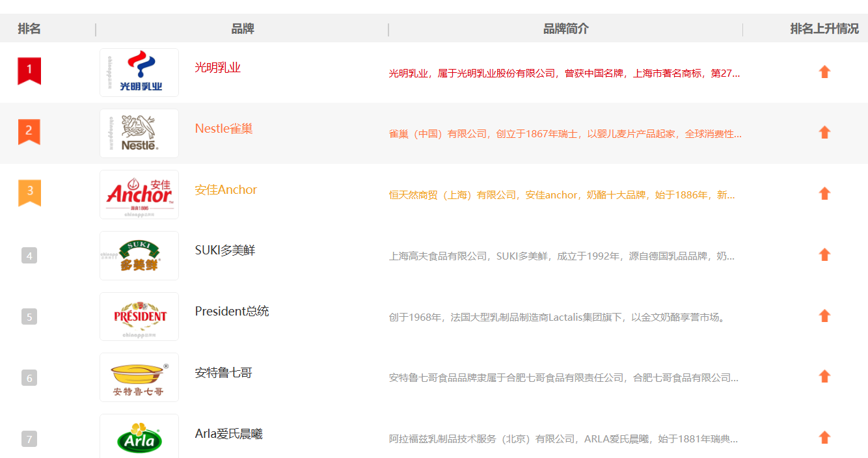The height and width of the screenshot is (458, 868).
Task: Open the 安特鲁七哥 logo thumbnail
Action: point(139,377)
